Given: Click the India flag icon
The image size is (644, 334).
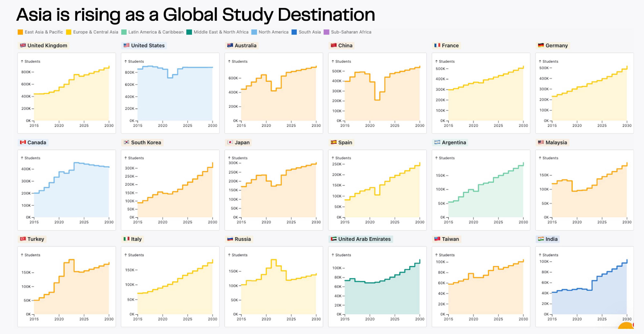Looking at the screenshot, I should 541,239.
